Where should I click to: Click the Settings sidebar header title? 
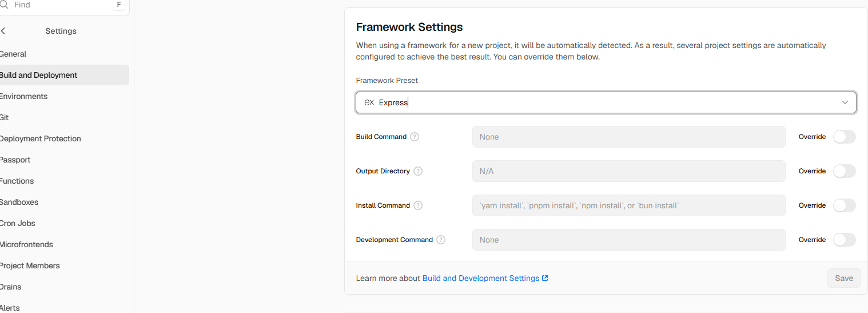pyautogui.click(x=61, y=31)
